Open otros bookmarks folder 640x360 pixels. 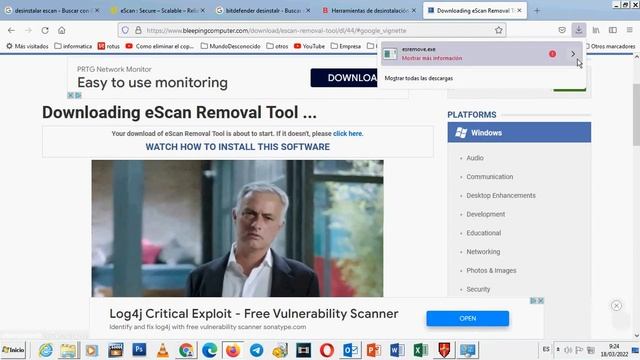(277, 46)
